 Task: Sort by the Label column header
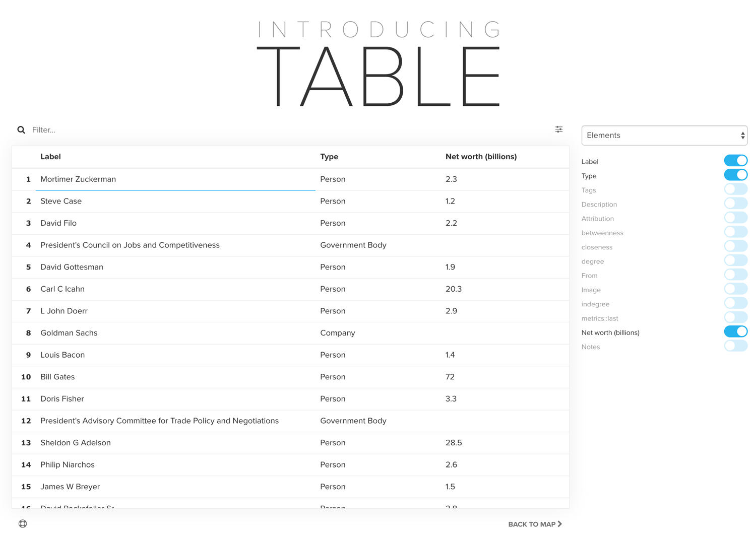(x=50, y=157)
